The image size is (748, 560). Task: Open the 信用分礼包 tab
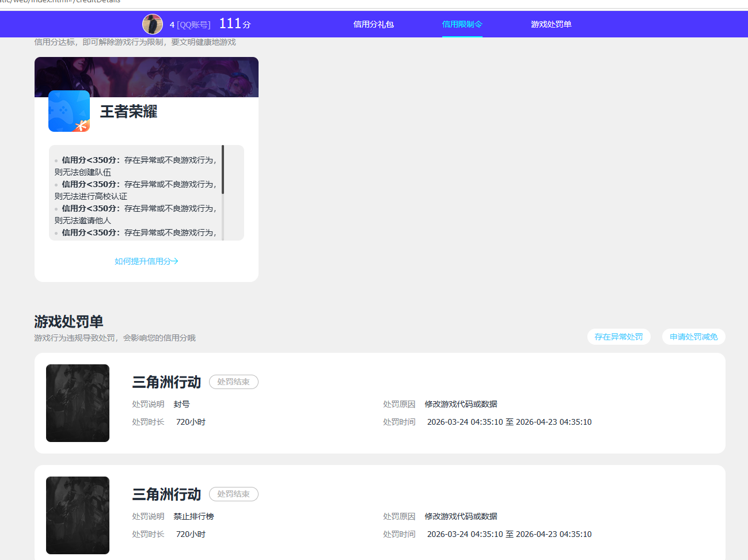click(373, 24)
